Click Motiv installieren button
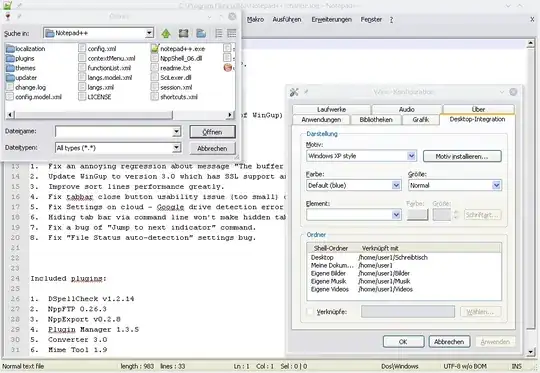This screenshot has width=540, height=373. click(462, 156)
